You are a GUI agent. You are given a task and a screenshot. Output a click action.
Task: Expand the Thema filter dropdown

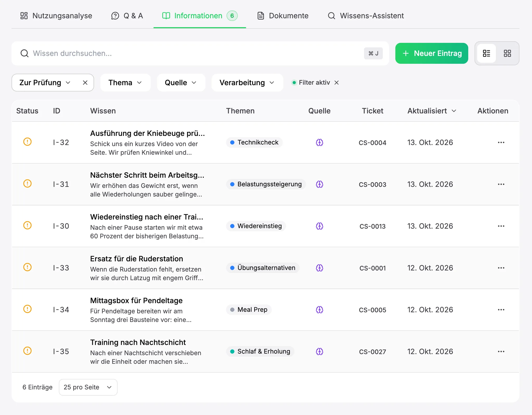[x=125, y=83]
